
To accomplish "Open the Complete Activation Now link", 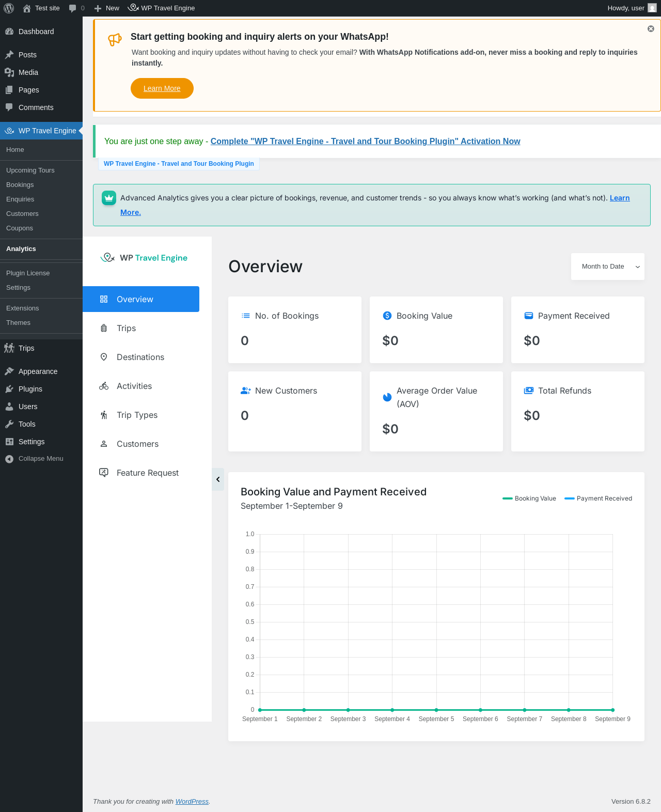I will coord(365,141).
